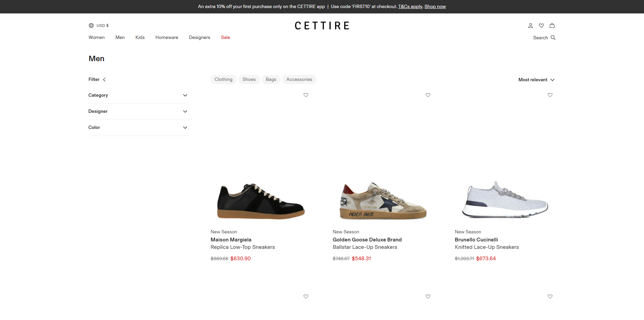Open the shopping bag icon
The image size is (644, 320).
(552, 26)
